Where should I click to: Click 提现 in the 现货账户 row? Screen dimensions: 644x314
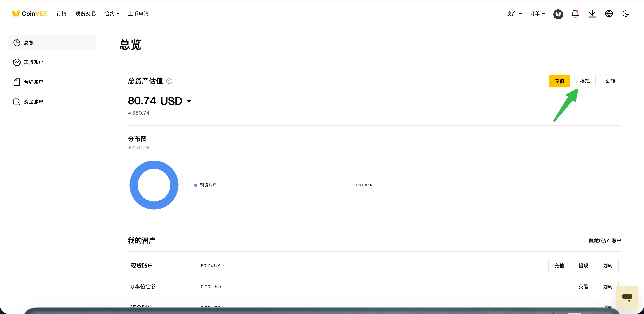coord(583,266)
